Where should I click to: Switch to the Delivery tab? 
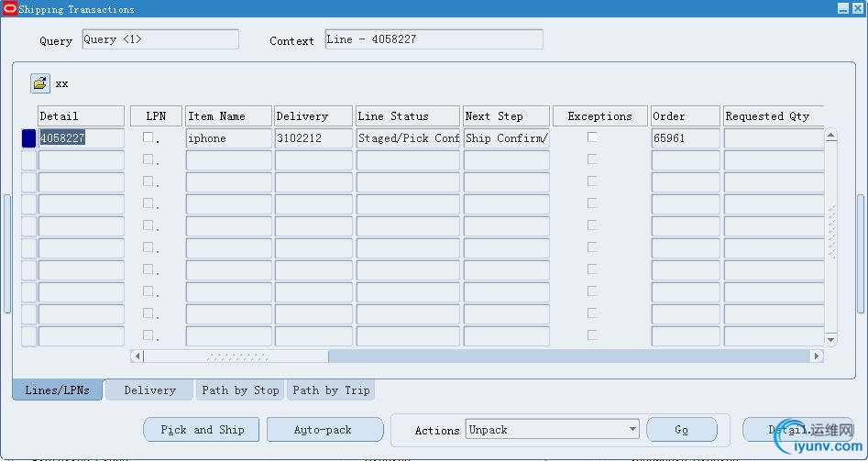[149, 390]
